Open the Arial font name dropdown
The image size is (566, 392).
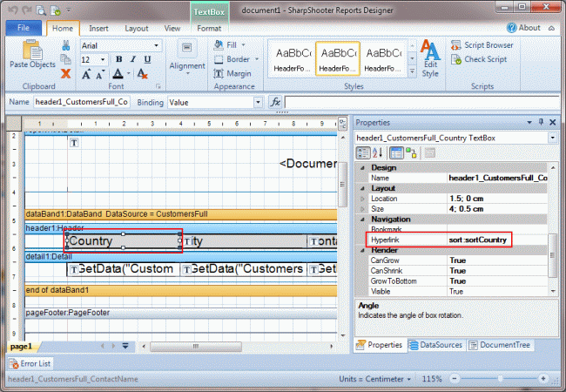[x=156, y=44]
